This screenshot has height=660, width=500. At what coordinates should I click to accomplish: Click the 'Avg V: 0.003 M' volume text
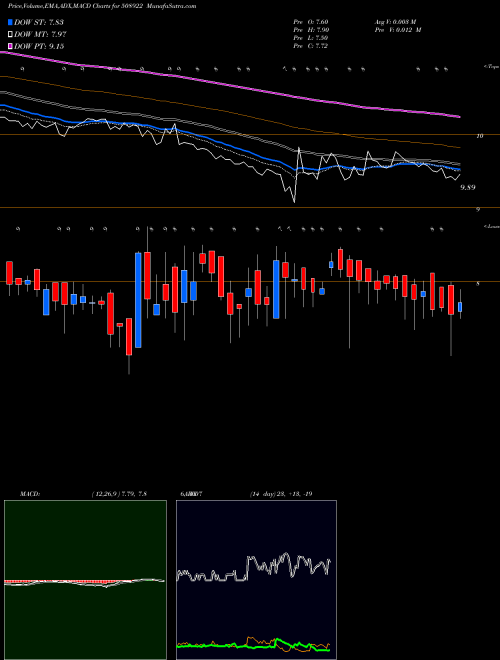pos(398,22)
